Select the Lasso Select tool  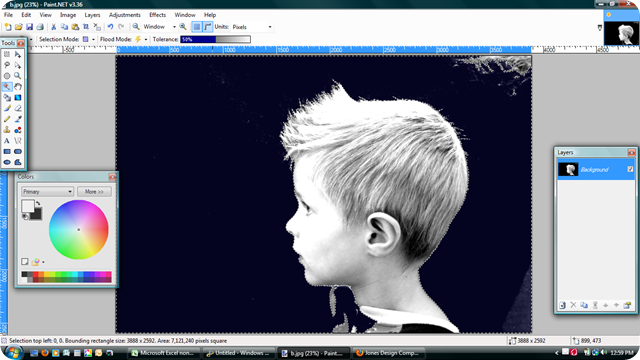tap(7, 65)
